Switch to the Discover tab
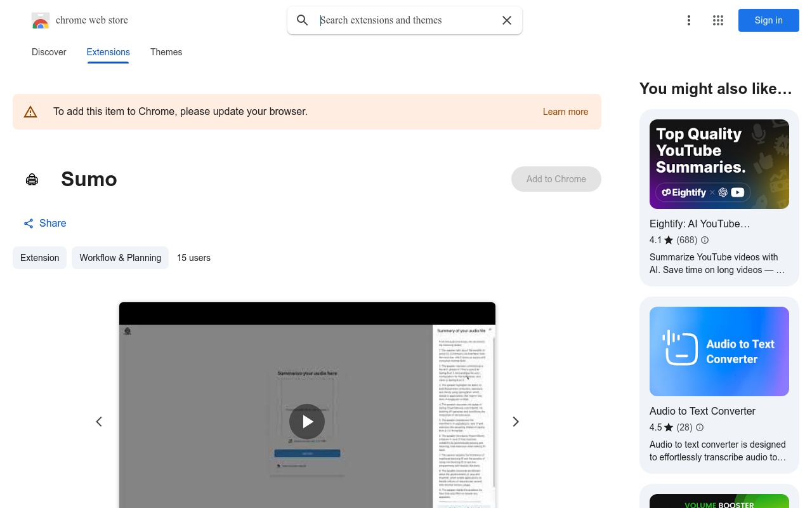 click(49, 52)
